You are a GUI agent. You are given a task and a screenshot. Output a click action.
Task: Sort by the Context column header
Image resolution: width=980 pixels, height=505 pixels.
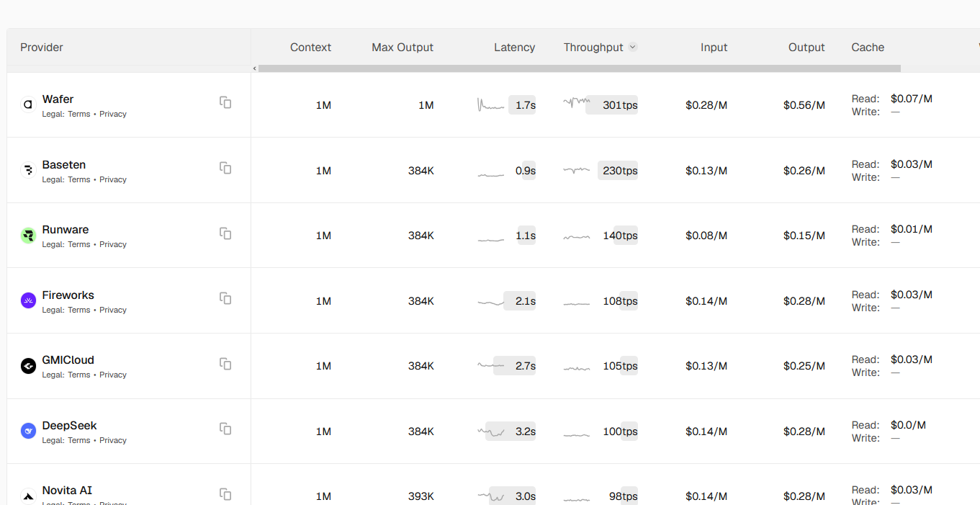click(310, 47)
